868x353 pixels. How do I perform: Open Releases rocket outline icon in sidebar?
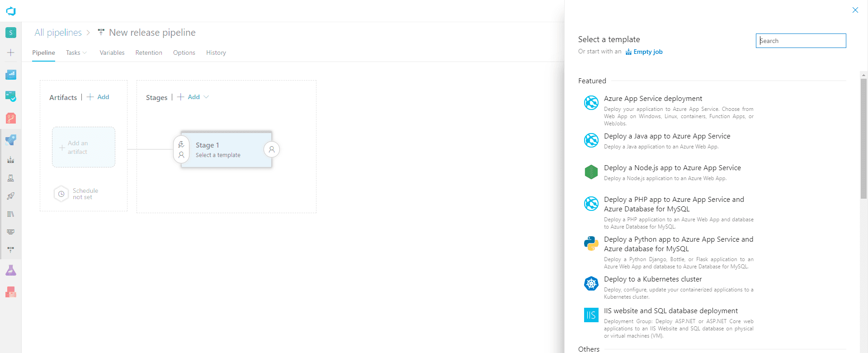11,196
